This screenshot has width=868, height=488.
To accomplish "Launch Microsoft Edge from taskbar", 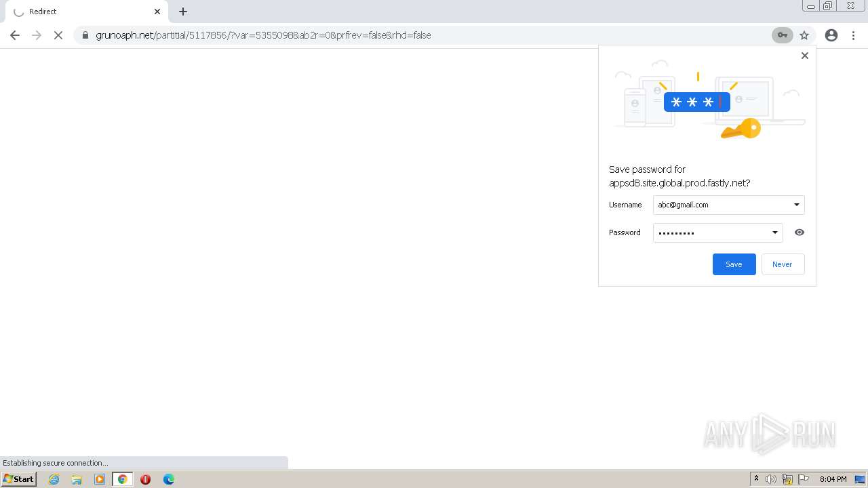I will click(x=168, y=479).
